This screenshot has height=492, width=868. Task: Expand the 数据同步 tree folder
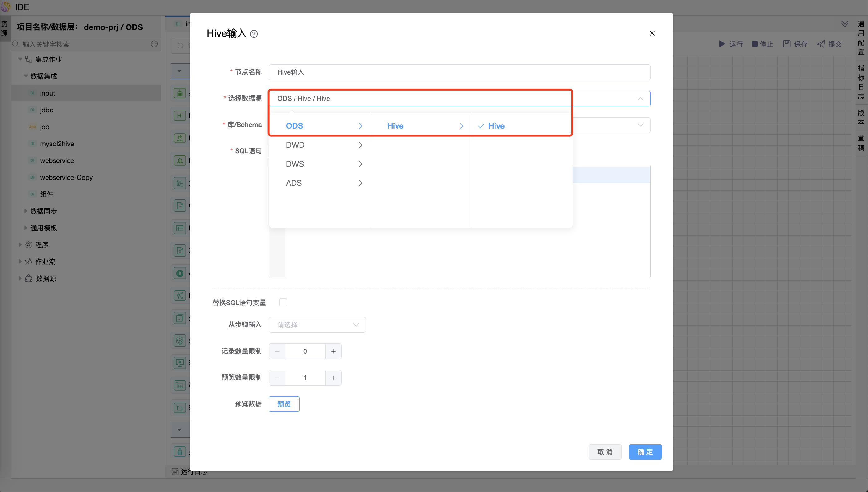click(26, 211)
